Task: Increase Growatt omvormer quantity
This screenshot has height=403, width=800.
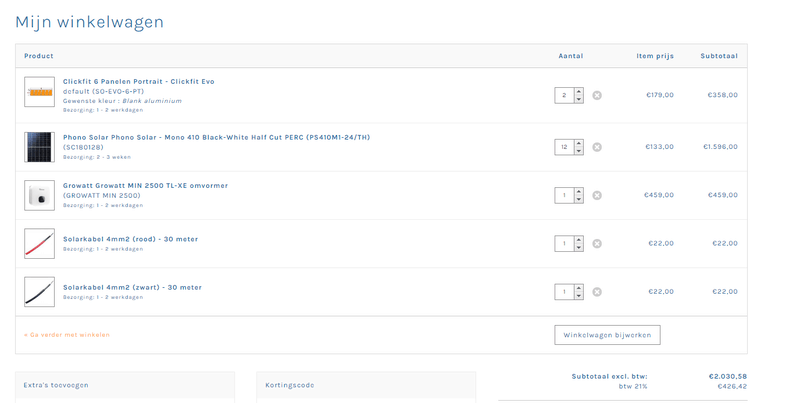Action: pos(579,191)
